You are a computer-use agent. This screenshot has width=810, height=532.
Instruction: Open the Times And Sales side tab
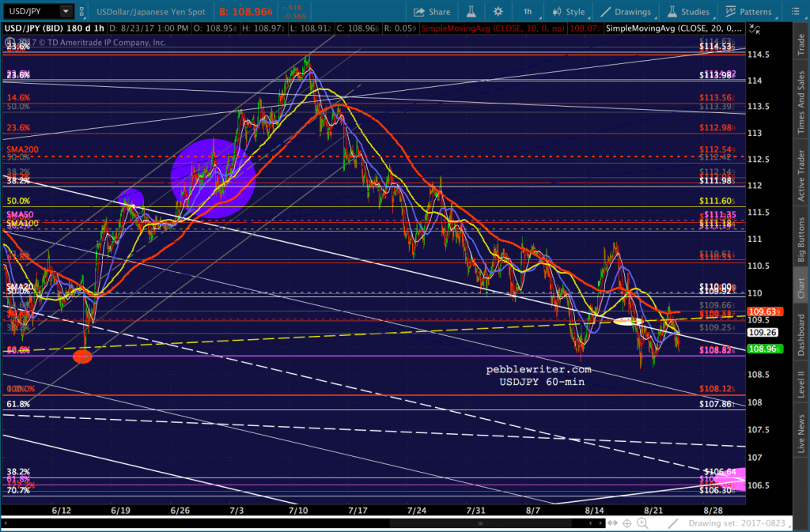coord(801,102)
